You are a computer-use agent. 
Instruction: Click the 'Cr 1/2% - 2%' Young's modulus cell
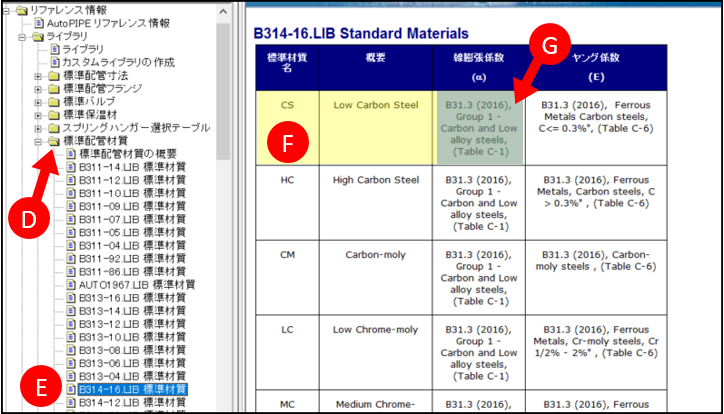coord(596,352)
